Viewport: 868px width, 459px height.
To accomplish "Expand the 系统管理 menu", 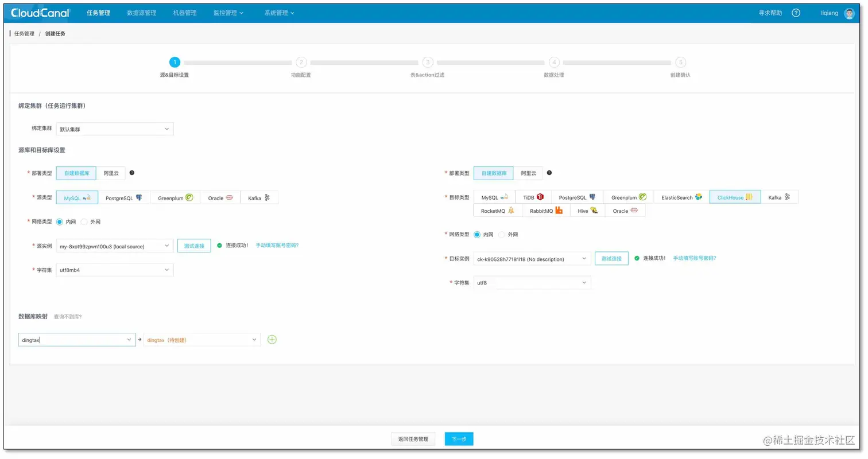I will [280, 13].
